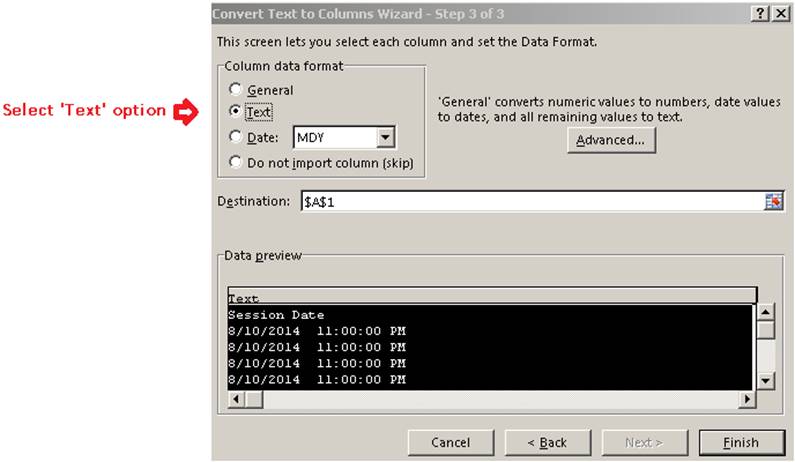Open the MDY date format dropdown
The width and height of the screenshot is (795, 462).
pos(386,138)
